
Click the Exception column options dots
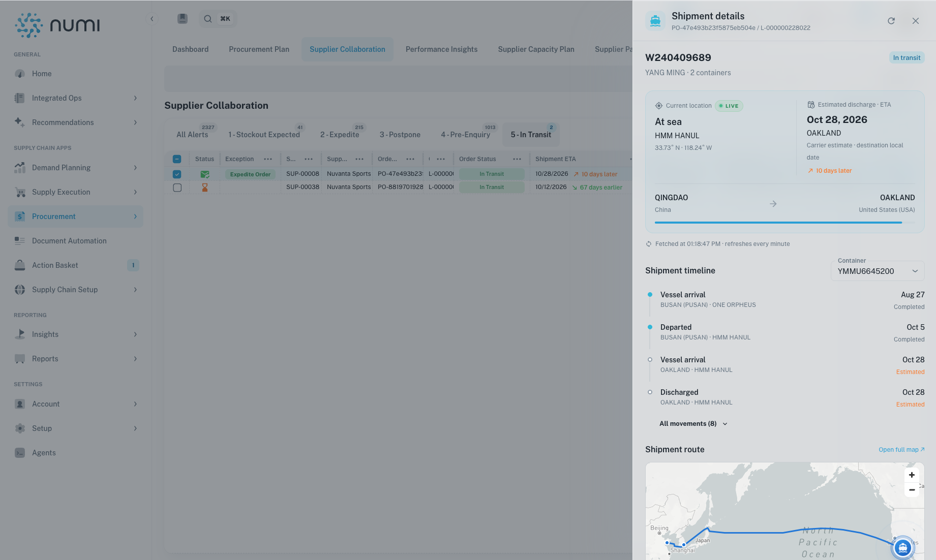tap(268, 159)
